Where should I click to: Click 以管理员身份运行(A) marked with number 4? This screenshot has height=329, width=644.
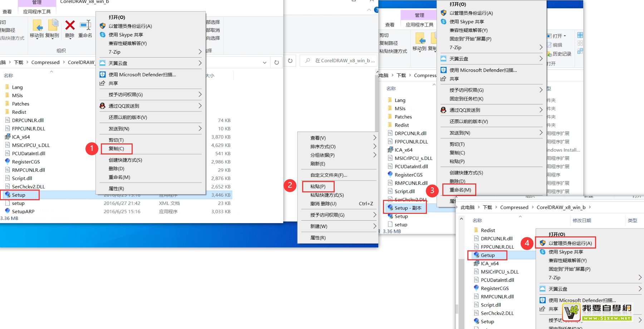pyautogui.click(x=570, y=243)
